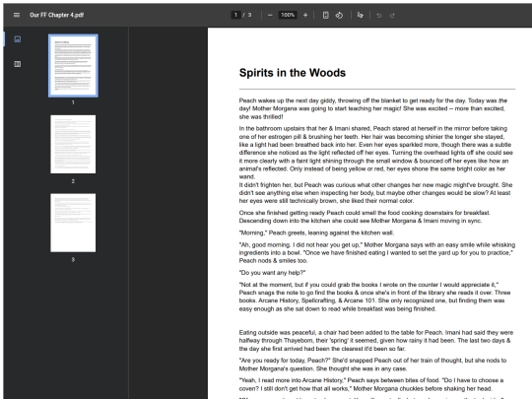This screenshot has width=532, height=399.
Task: Click the line '"Do you want any help?"'
Action: click(273, 273)
